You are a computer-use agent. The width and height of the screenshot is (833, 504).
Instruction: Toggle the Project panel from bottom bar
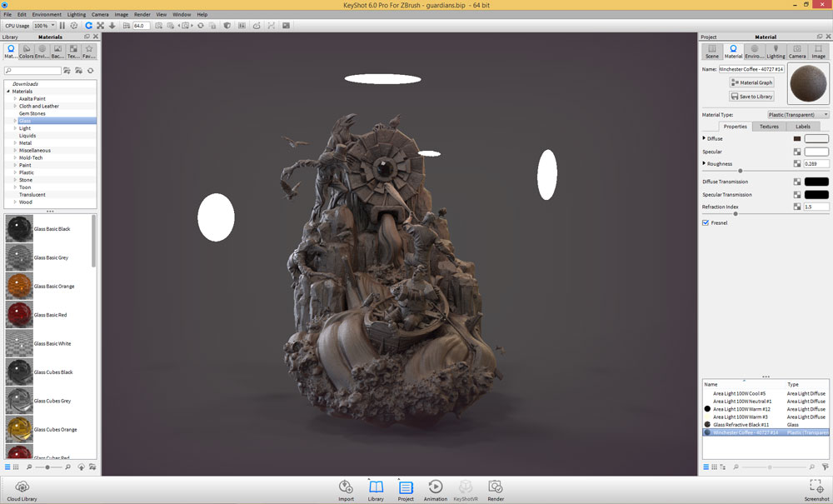406,490
